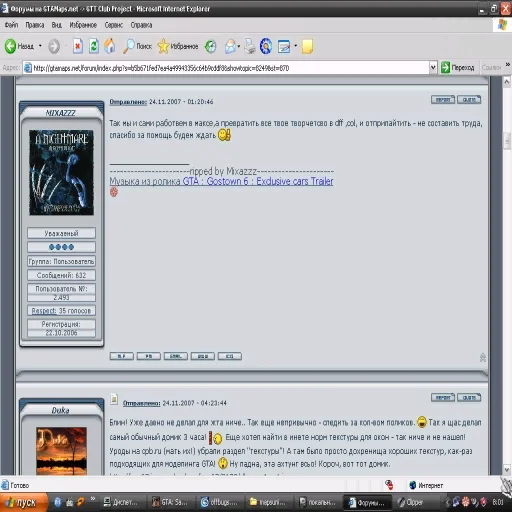The width and height of the screenshot is (512, 512).
Task: Expand the address bar URL dropdown
Action: [433, 68]
